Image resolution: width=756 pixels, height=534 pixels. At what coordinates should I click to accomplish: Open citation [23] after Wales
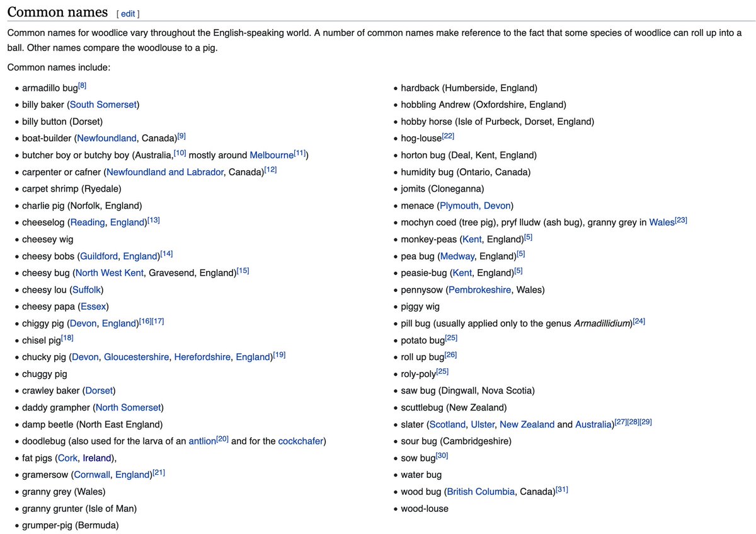(x=680, y=220)
